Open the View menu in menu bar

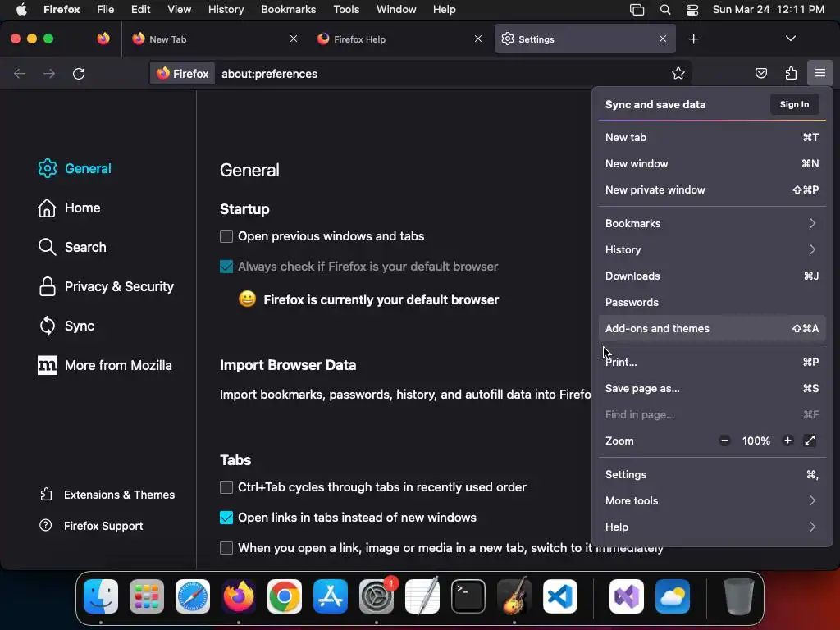179,10
